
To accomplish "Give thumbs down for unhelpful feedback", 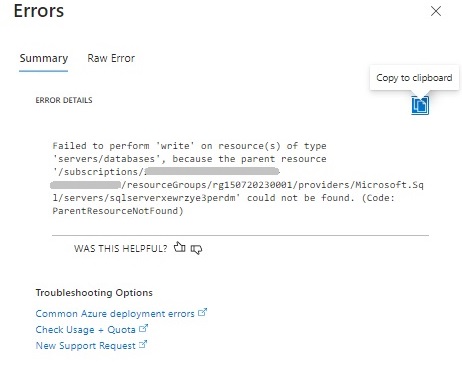I will click(x=196, y=249).
